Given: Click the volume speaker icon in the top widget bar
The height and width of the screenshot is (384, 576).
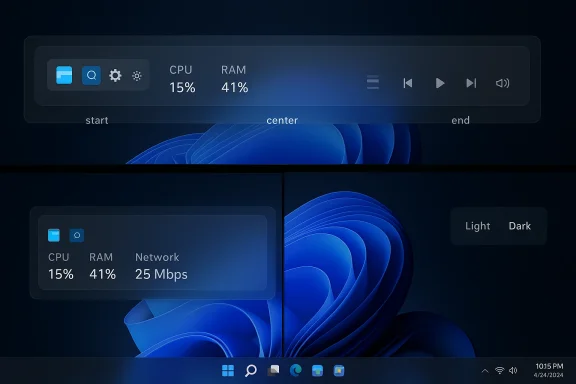Looking at the screenshot, I should click(503, 83).
